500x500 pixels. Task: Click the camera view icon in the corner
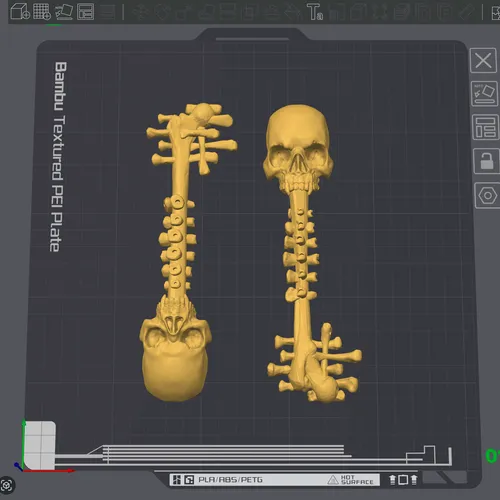[7, 485]
